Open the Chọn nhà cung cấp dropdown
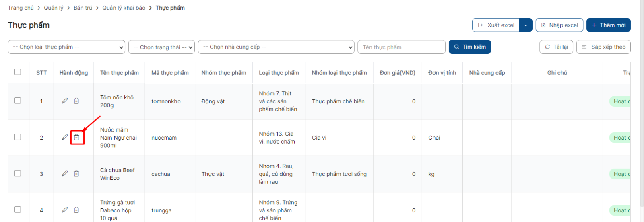Viewport: 644px width, 222px height. [276, 47]
